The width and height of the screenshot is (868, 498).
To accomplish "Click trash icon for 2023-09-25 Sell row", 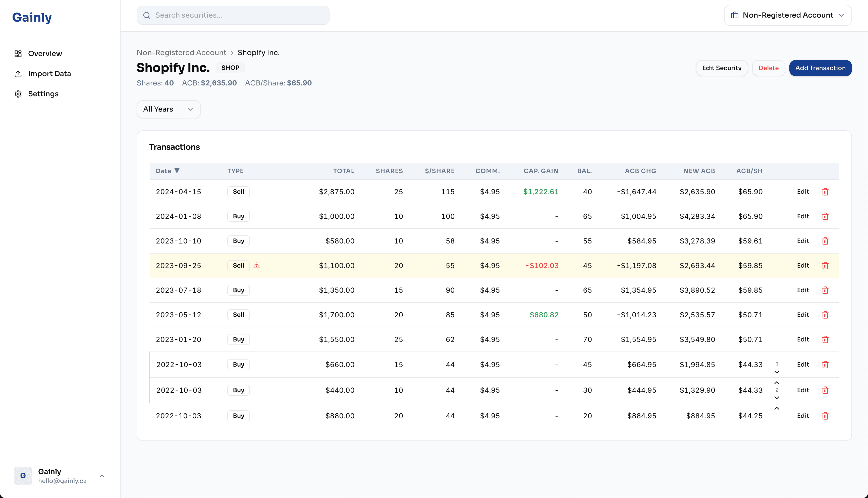I will (x=825, y=265).
